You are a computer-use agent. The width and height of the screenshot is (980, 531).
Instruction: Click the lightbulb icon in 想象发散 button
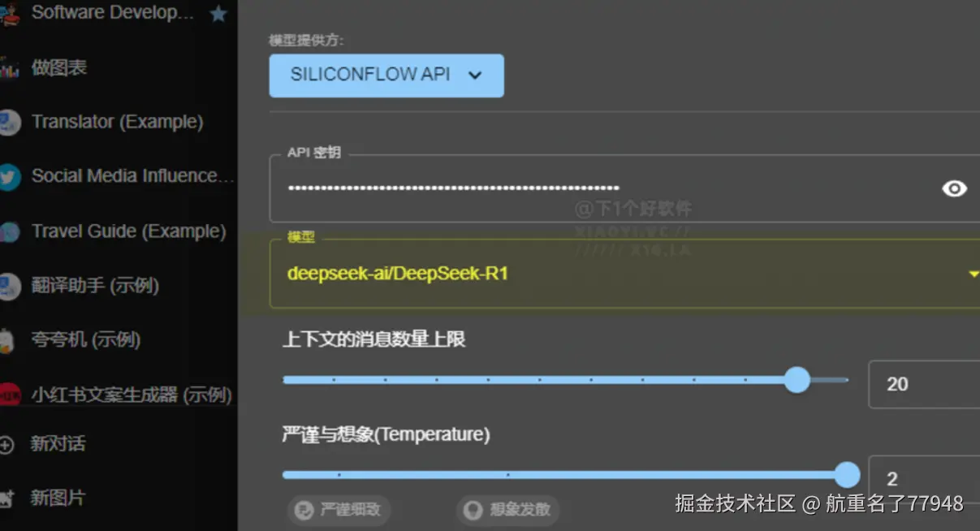pyautogui.click(x=473, y=511)
